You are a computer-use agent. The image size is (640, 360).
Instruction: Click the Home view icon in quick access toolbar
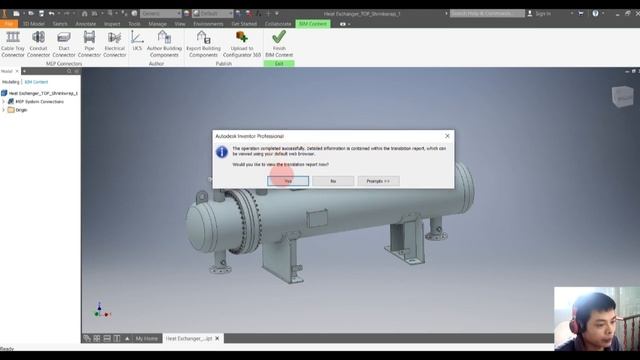pyautogui.click(x=84, y=13)
